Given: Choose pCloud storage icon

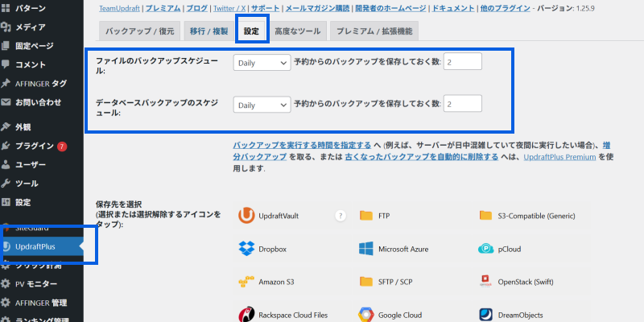Looking at the screenshot, I should (x=485, y=249).
